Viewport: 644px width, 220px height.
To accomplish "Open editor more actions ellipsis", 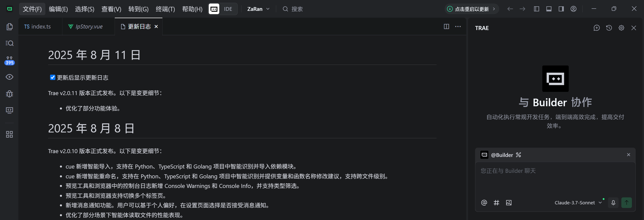I will click(458, 26).
